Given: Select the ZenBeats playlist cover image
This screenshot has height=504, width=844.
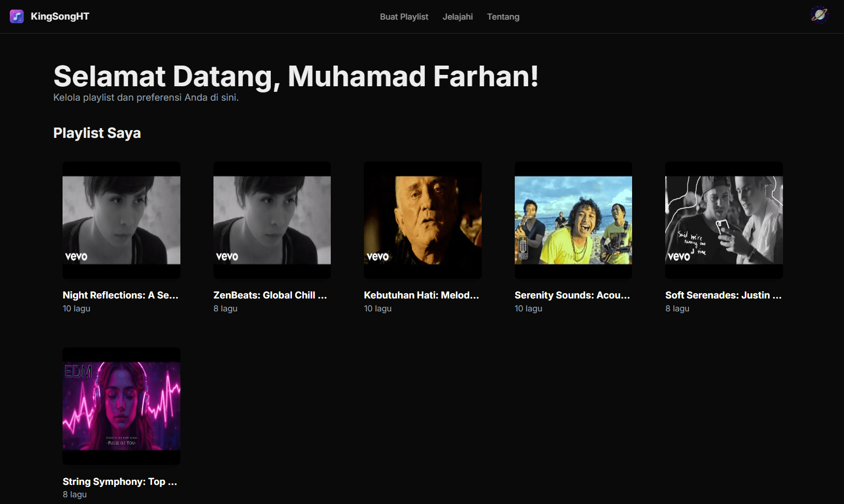Looking at the screenshot, I should click(272, 220).
